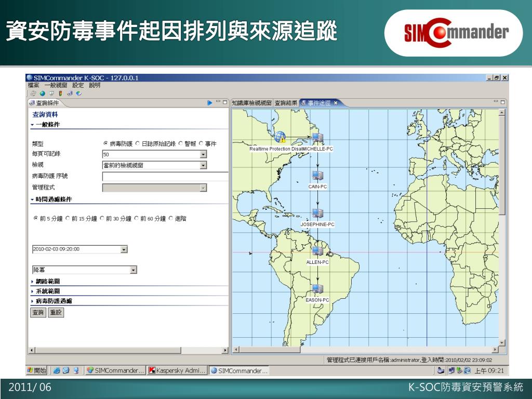Open the 2010-02-03 09:20:00 datetime dropdown
This screenshot has width=532, height=399.
[124, 249]
